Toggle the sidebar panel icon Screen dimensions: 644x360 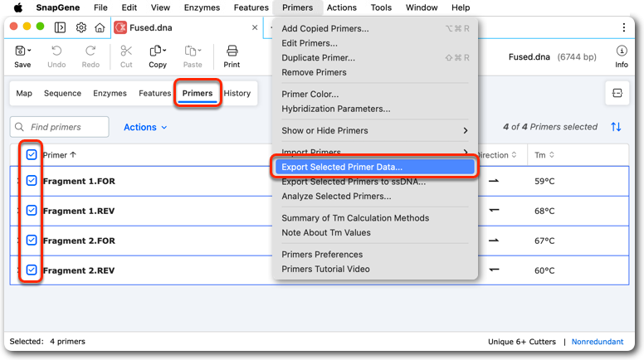[x=60, y=27]
